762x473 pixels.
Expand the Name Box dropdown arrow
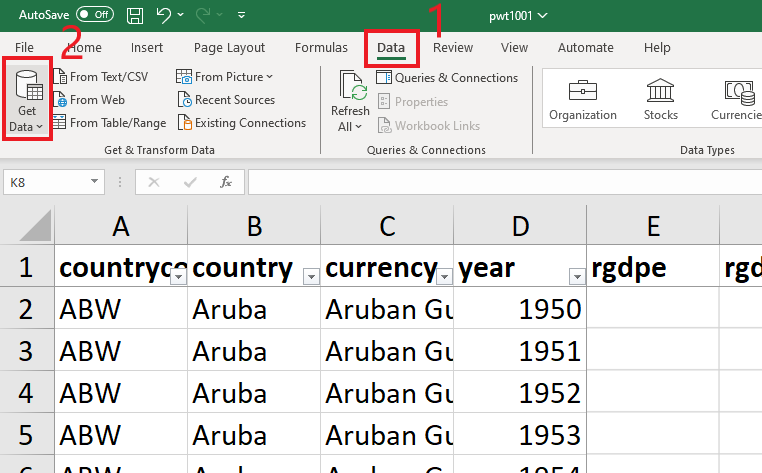(x=95, y=182)
